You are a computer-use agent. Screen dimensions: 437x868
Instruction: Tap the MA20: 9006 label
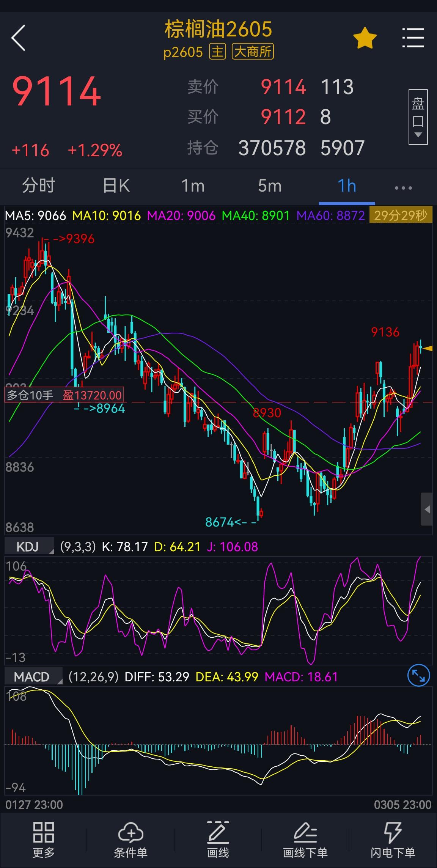[181, 215]
